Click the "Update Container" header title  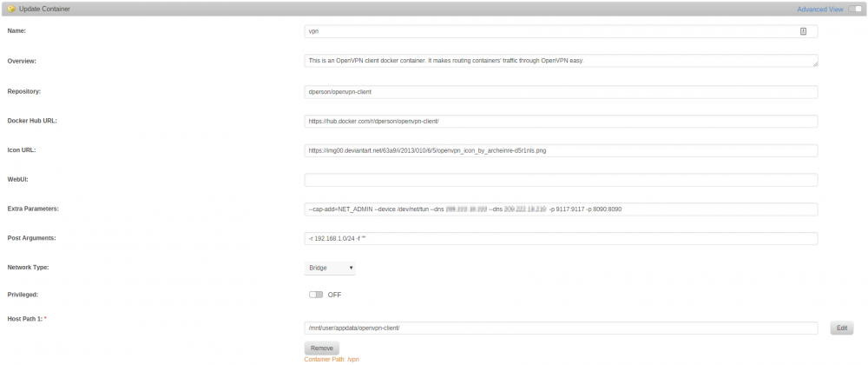(x=44, y=10)
